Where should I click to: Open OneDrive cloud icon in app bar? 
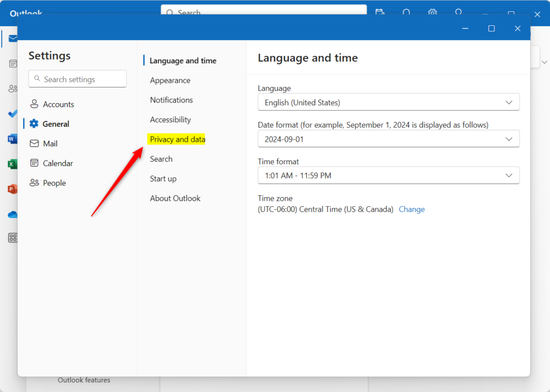coord(12,214)
